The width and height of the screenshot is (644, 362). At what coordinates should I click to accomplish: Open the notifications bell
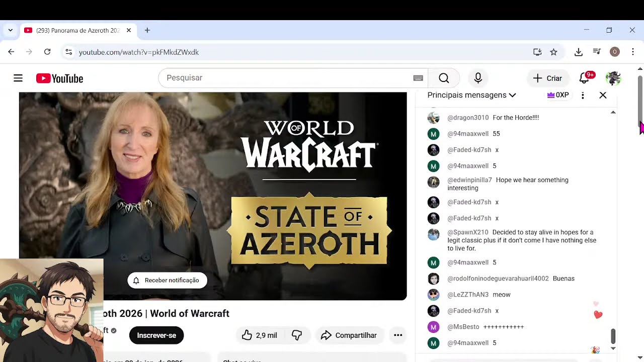585,78
